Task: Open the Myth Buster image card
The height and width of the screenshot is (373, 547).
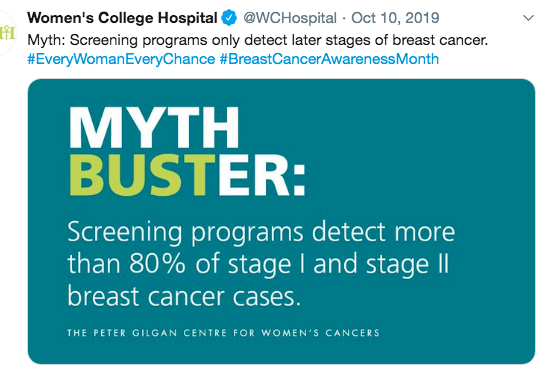Action: (x=281, y=222)
